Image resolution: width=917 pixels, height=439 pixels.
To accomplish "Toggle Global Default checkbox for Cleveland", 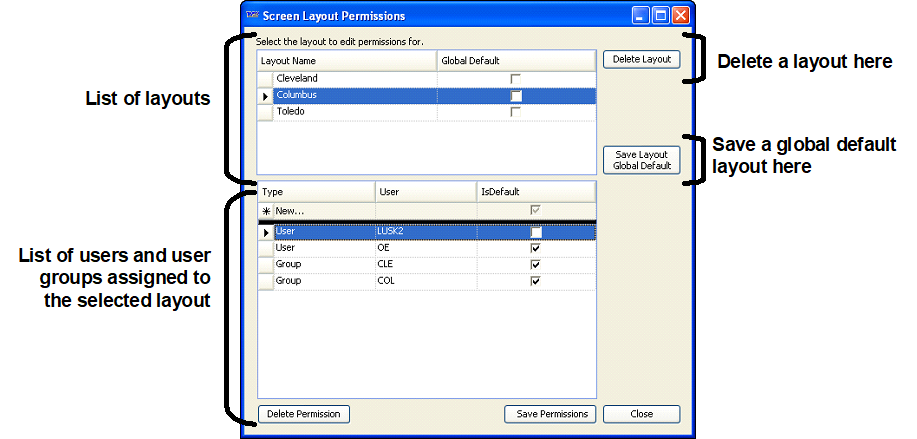I will pos(516,78).
